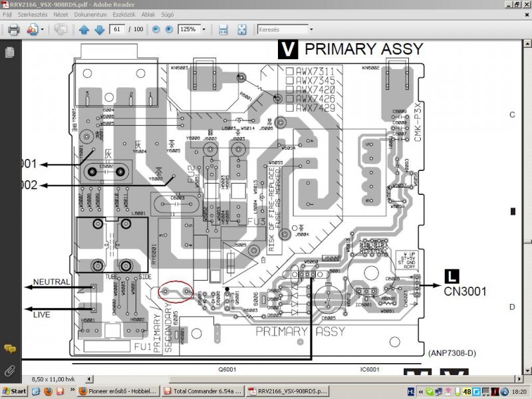The height and width of the screenshot is (399, 532).
Task: Expand the dropdown next to collaboration icon
Action: 43,29
